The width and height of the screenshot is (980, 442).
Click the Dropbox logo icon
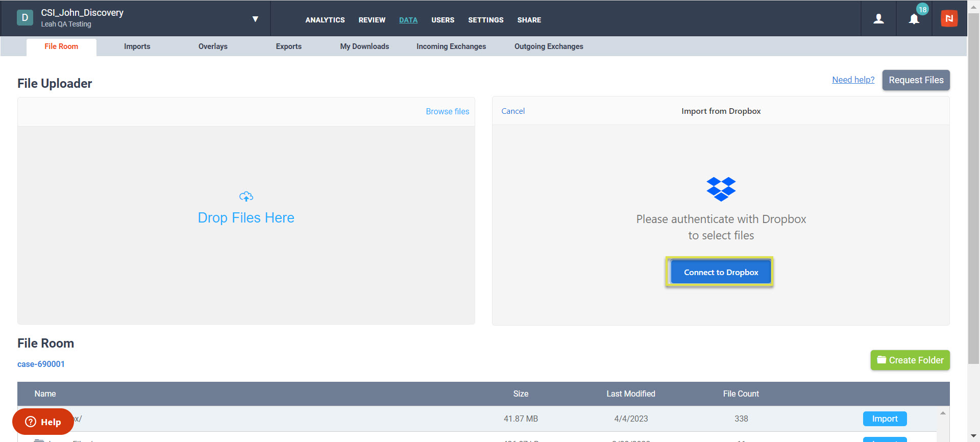pos(721,189)
